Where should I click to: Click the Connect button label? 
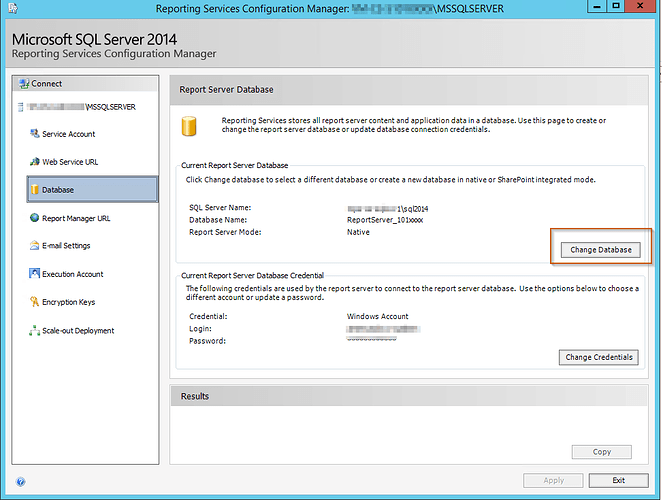46,84
